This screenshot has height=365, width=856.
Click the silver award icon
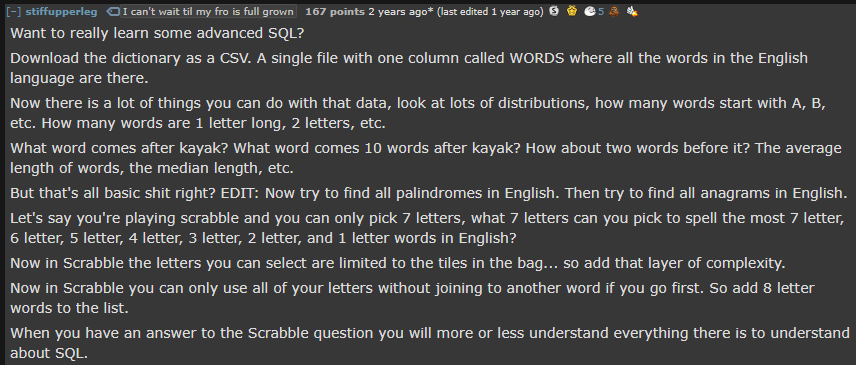point(554,11)
